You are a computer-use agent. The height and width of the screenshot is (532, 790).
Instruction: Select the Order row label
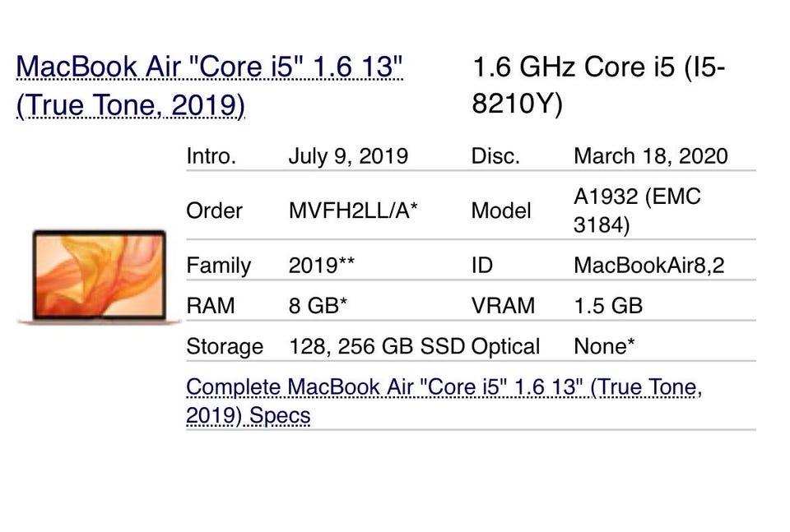coord(214,210)
